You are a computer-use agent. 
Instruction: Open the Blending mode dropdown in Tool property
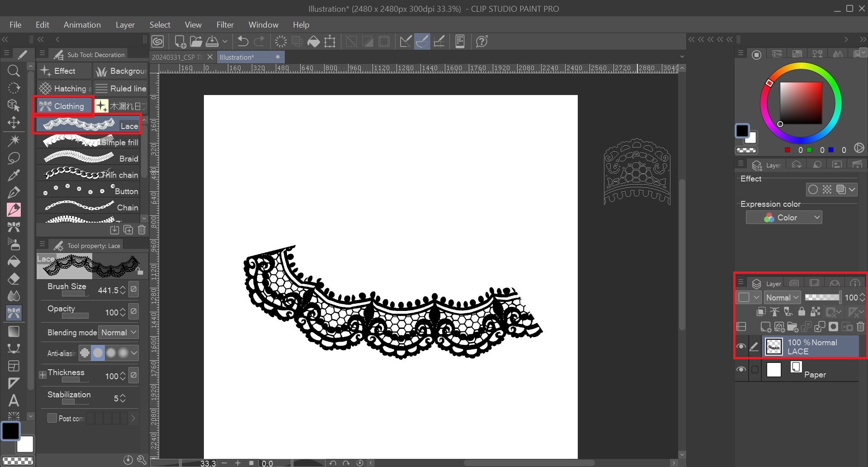[119, 333]
